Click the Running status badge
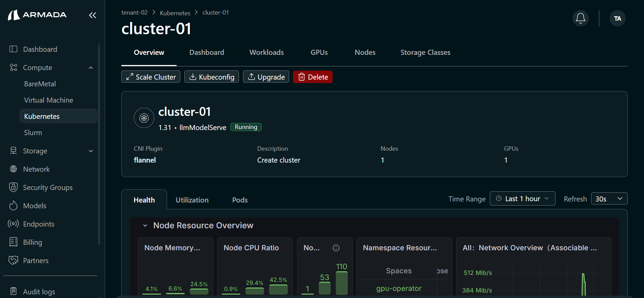The height and width of the screenshot is (298, 644). 246,127
